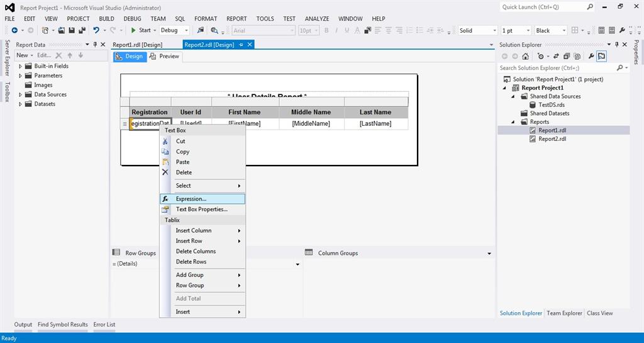Click the page header toolbar icon
Screen dimensions: 644x343
tap(601, 30)
